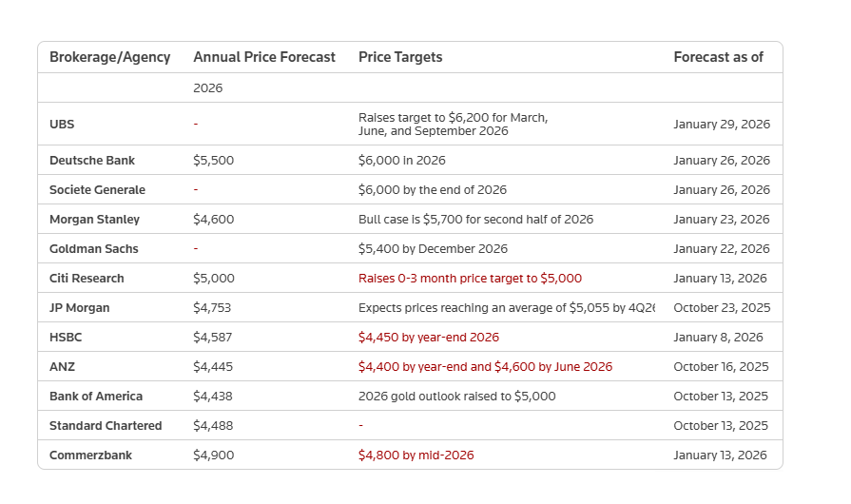851x504 pixels.
Task: Click the Annual Price Forecast column header
Action: 263,57
